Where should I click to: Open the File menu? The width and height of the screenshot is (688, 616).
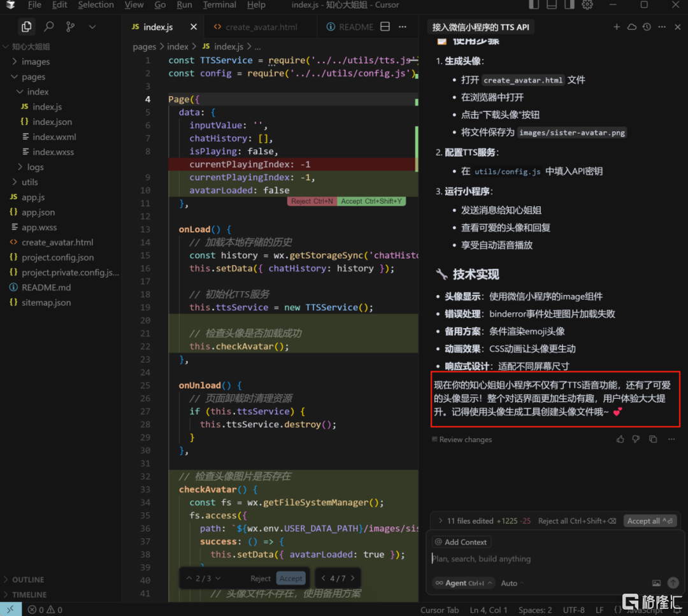34,5
